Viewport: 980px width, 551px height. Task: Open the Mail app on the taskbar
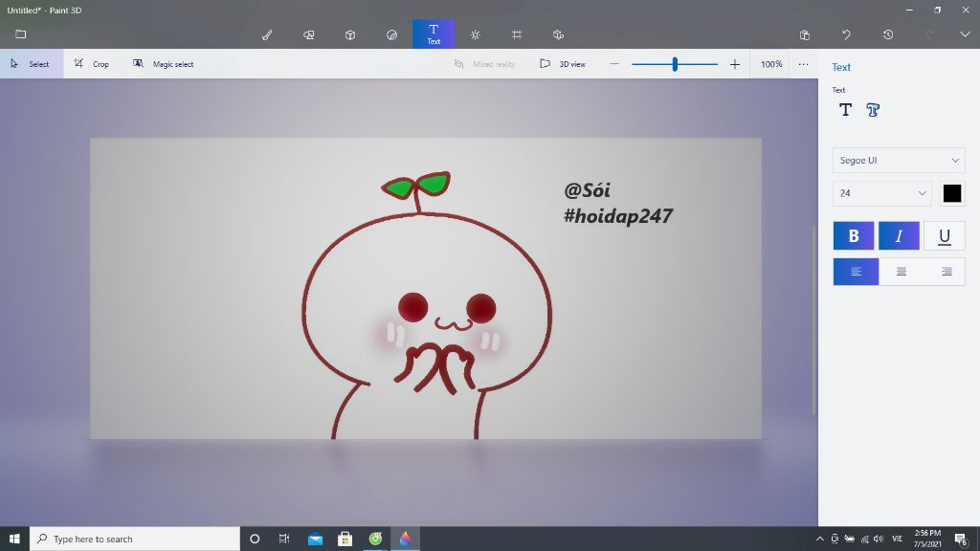[315, 539]
